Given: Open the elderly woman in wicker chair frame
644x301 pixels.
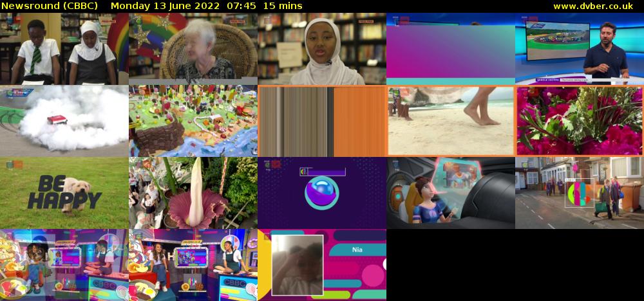Looking at the screenshot, I should click(x=193, y=49).
